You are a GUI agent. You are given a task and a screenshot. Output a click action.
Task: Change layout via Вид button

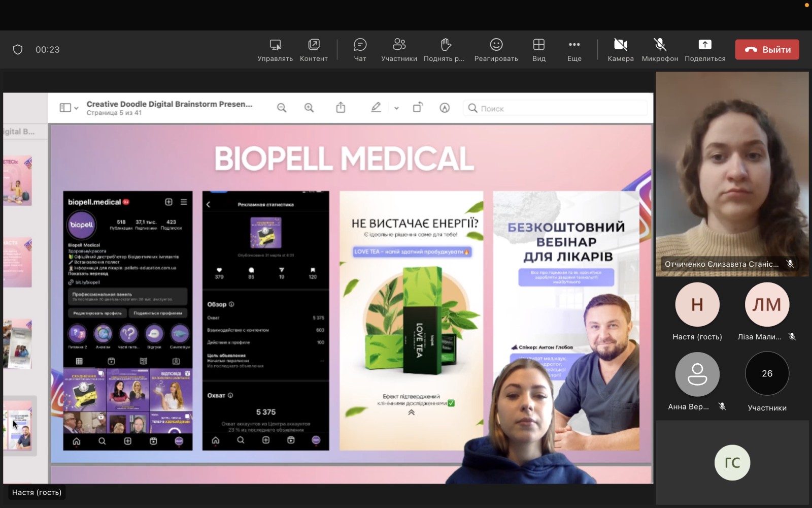click(x=539, y=50)
